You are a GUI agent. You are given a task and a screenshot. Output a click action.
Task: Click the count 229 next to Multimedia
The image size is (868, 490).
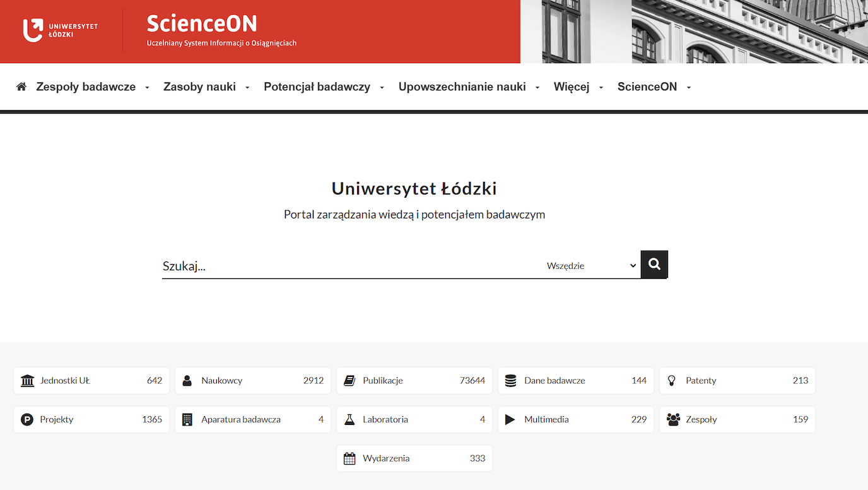[x=639, y=419]
